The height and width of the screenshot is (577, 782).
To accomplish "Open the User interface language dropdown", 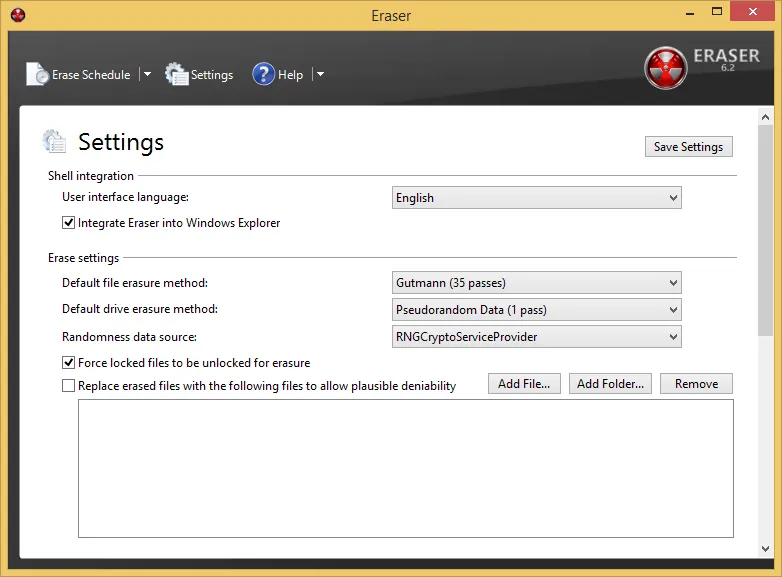I will (x=537, y=198).
